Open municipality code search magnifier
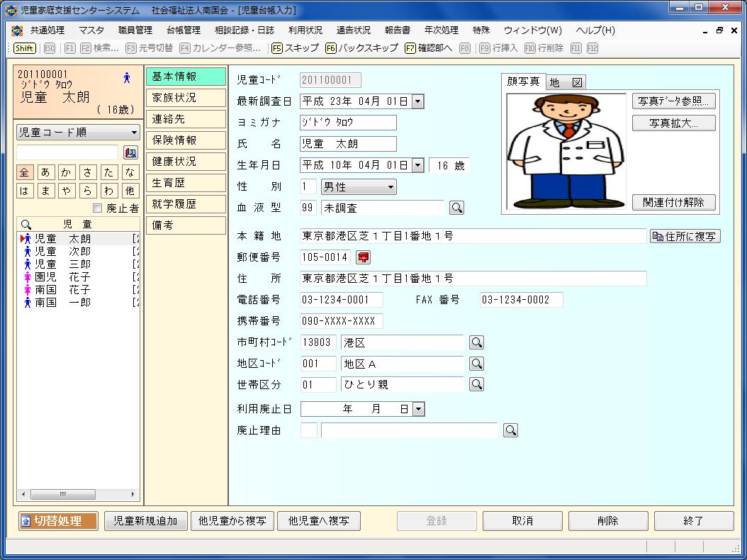747x560 pixels. coord(477,342)
